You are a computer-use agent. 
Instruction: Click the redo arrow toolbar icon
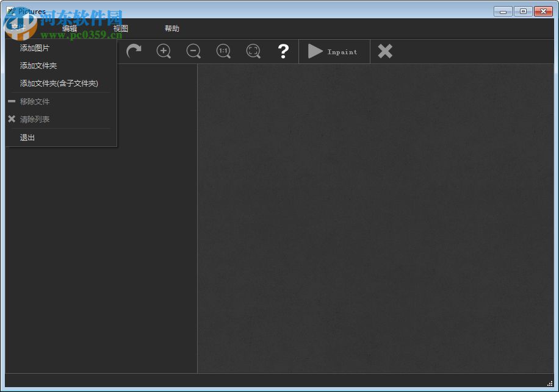134,51
